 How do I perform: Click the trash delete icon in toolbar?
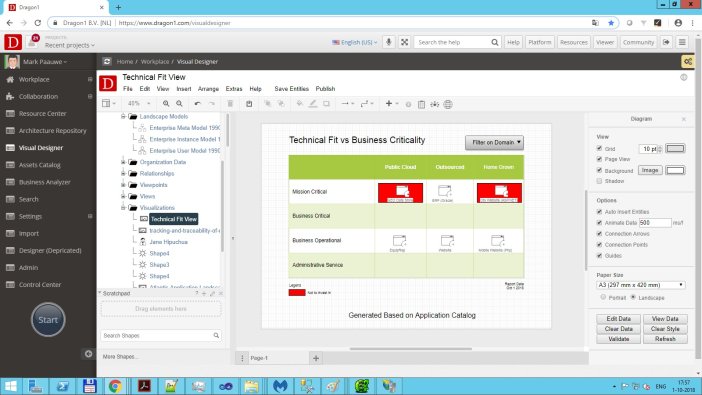tap(230, 104)
